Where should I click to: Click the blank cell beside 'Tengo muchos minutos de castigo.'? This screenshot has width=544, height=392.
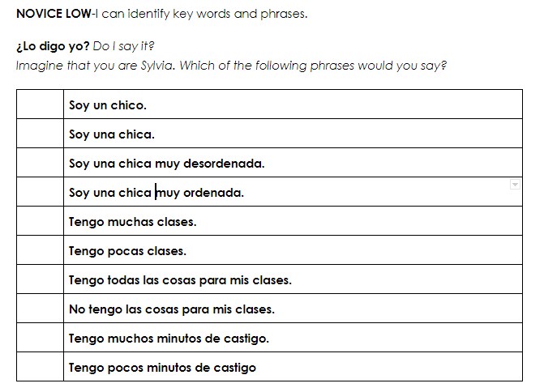click(40, 339)
